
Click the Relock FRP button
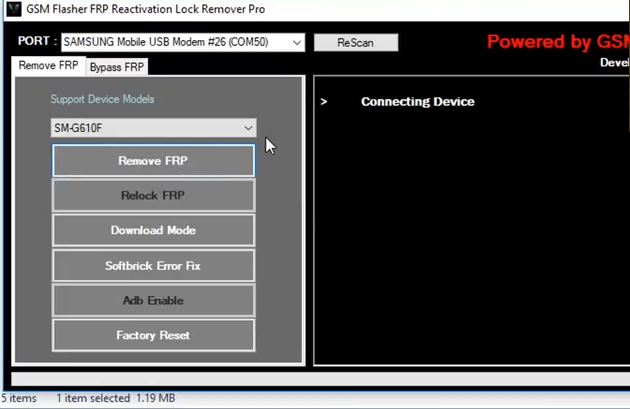(153, 196)
